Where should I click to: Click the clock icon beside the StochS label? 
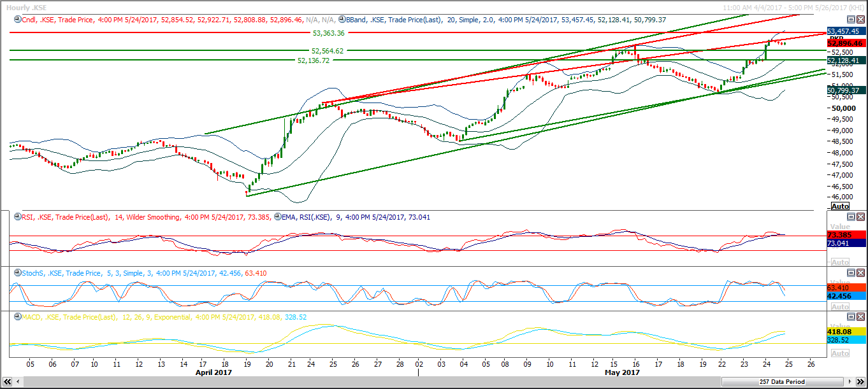(17, 273)
